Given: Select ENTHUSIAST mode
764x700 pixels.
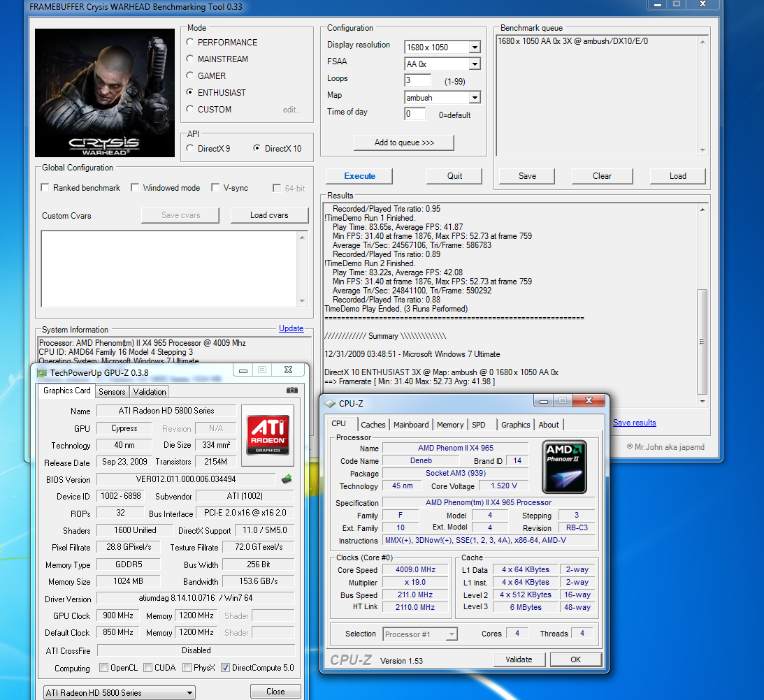Looking at the screenshot, I should [189, 92].
